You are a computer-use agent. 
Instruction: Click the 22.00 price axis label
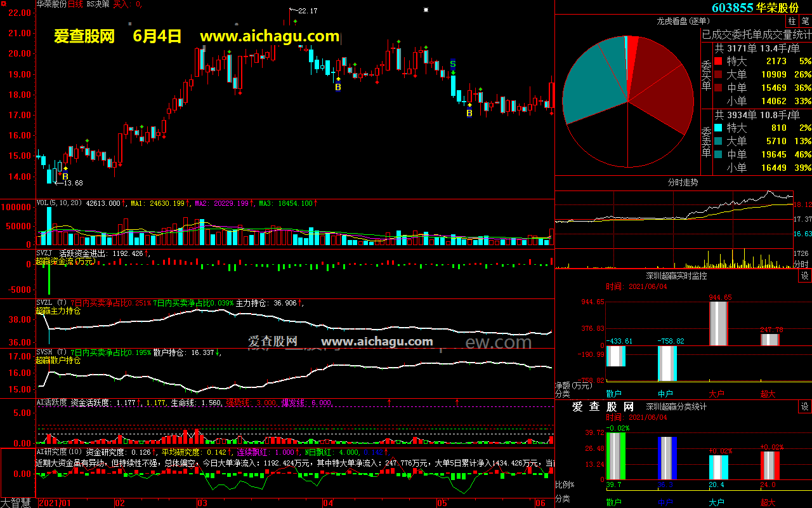point(20,13)
